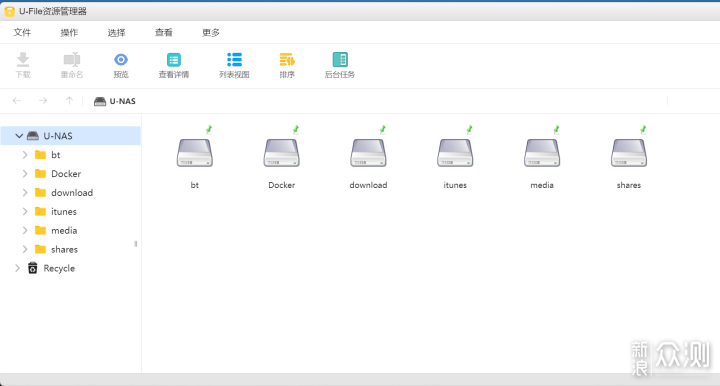Viewport: 720px width, 386px height.
Task: Click the Recycle bin icon in sidebar
Action: pyautogui.click(x=33, y=268)
